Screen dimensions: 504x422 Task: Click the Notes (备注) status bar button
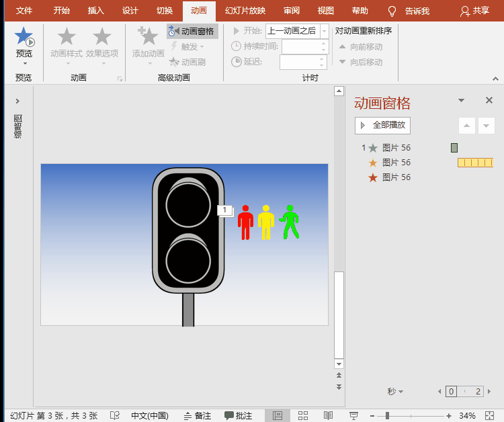click(198, 416)
